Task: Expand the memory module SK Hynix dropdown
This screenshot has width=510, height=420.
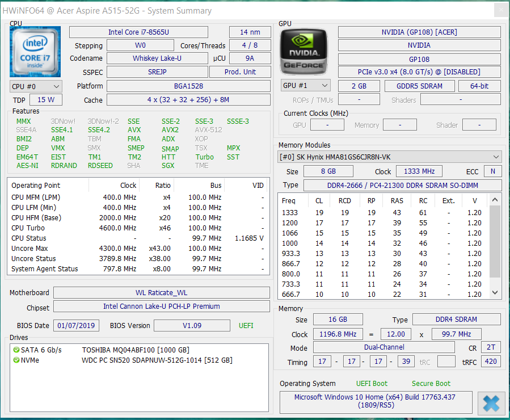Action: point(389,157)
